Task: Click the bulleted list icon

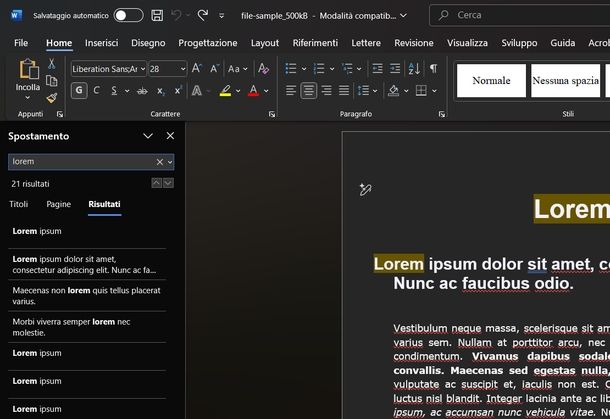Action: pyautogui.click(x=290, y=68)
